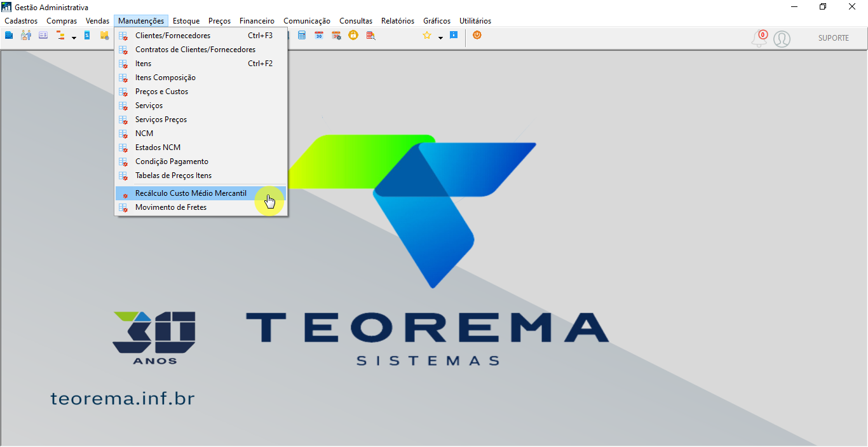This screenshot has height=447, width=868.
Task: Click the SUPORTE user label
Action: point(834,38)
